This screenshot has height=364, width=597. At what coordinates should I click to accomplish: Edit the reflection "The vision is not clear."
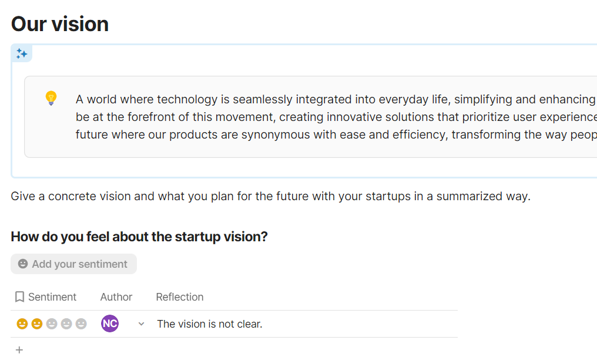point(209,324)
